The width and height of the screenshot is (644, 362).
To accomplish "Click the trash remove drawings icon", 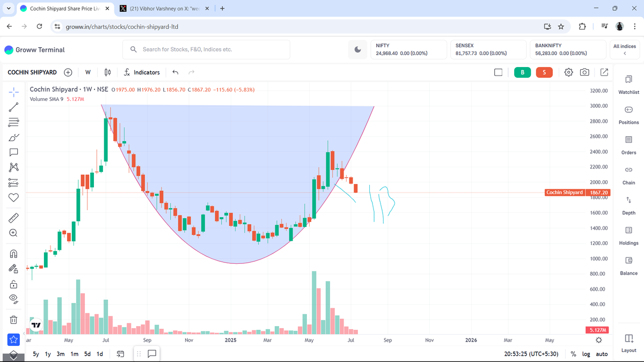I will point(14,320).
